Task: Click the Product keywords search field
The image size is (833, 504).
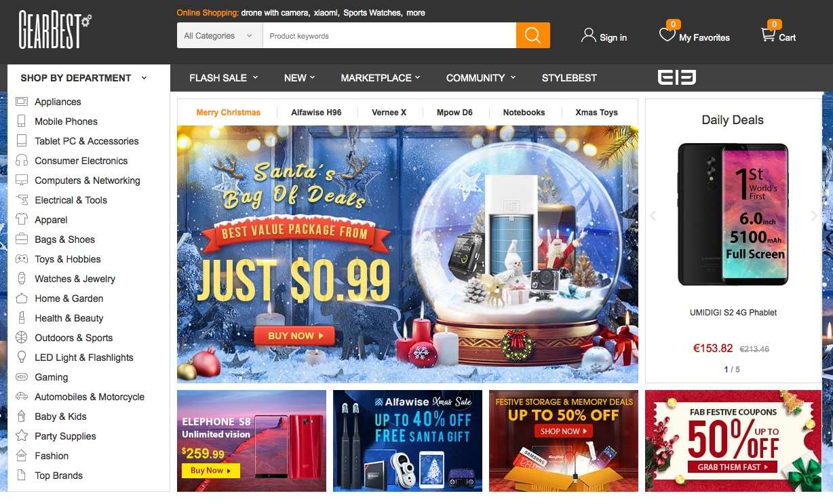Action: click(389, 35)
